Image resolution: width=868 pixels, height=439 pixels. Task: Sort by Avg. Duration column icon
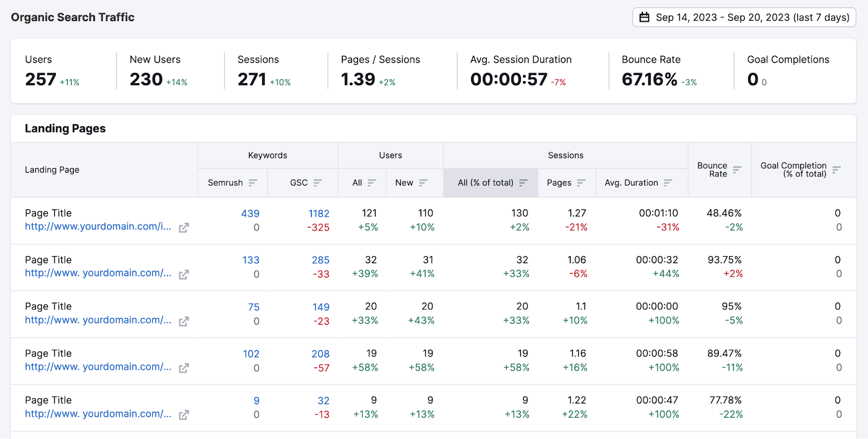click(668, 183)
